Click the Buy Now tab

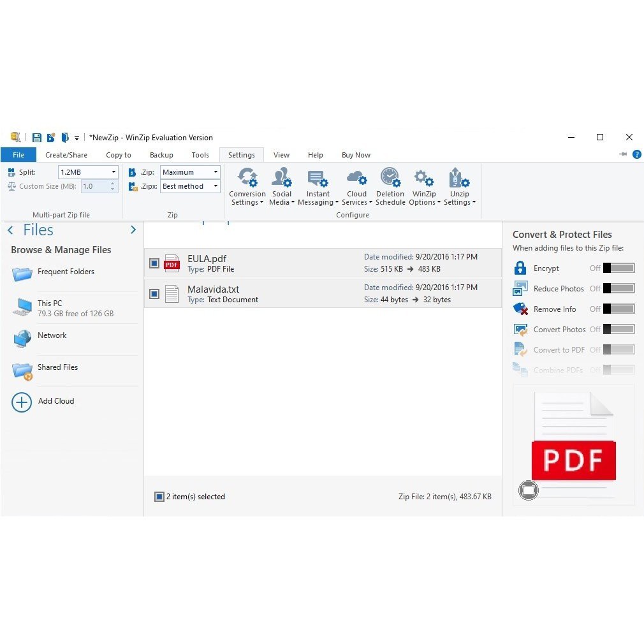[356, 155]
